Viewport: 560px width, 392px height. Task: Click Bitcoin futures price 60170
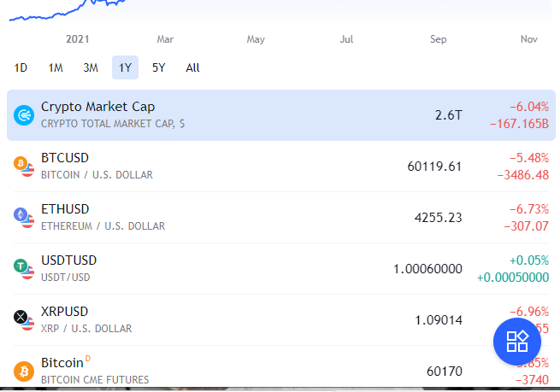pyautogui.click(x=445, y=372)
